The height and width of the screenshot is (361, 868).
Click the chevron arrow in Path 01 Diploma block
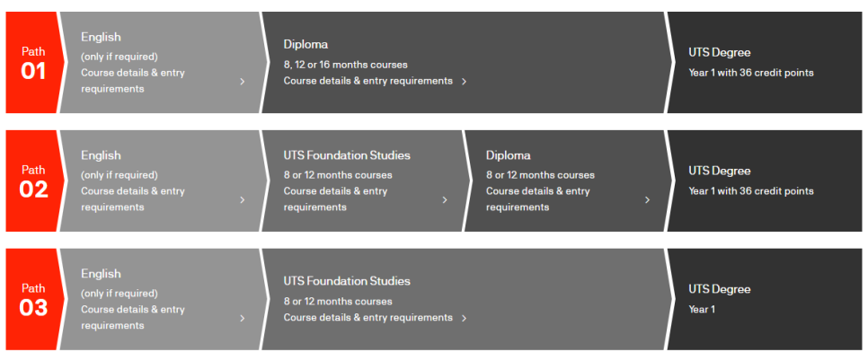point(464,82)
